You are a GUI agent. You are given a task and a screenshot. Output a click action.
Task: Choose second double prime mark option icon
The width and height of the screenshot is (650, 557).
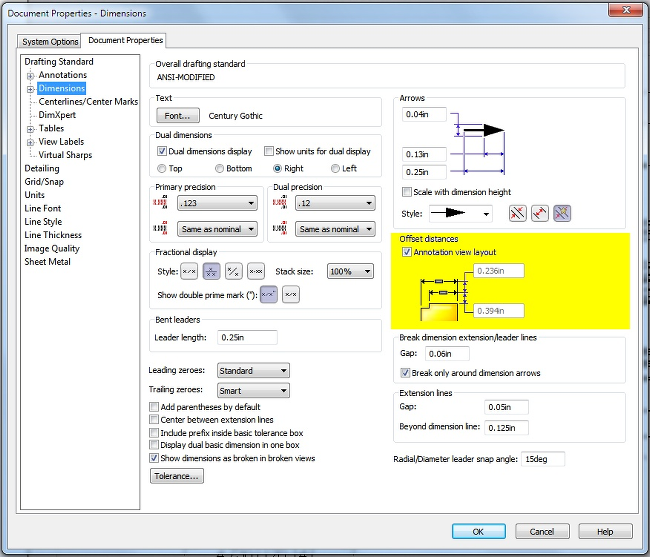(291, 294)
